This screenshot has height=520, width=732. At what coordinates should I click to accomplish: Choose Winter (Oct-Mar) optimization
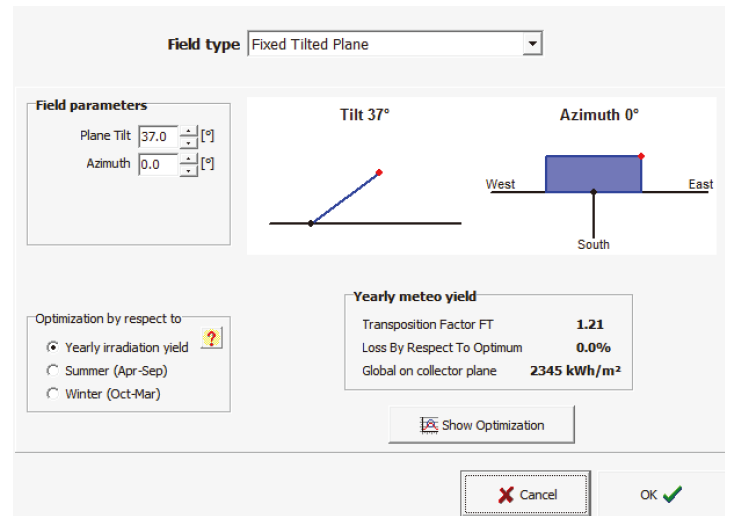[53, 393]
